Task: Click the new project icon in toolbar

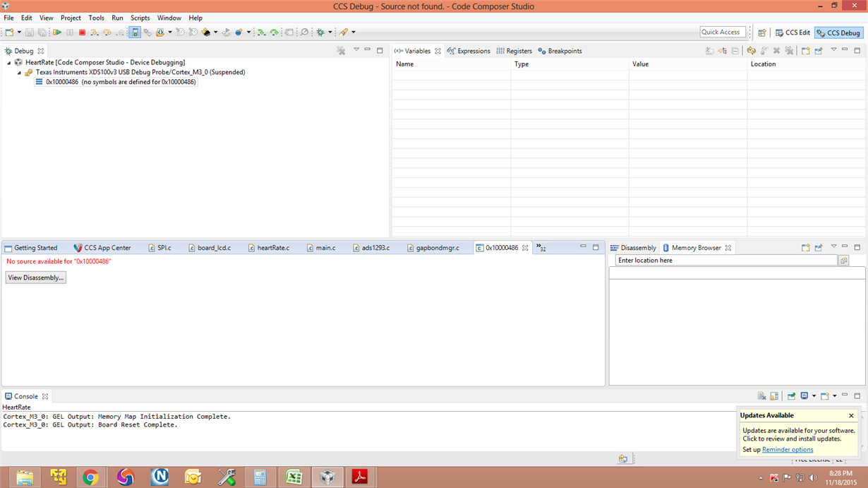Action: coord(10,32)
